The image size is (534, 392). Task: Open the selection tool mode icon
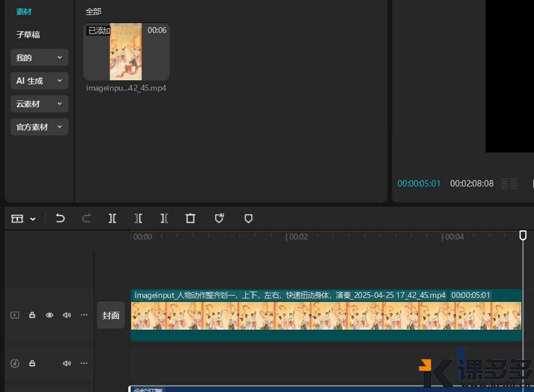point(17,218)
